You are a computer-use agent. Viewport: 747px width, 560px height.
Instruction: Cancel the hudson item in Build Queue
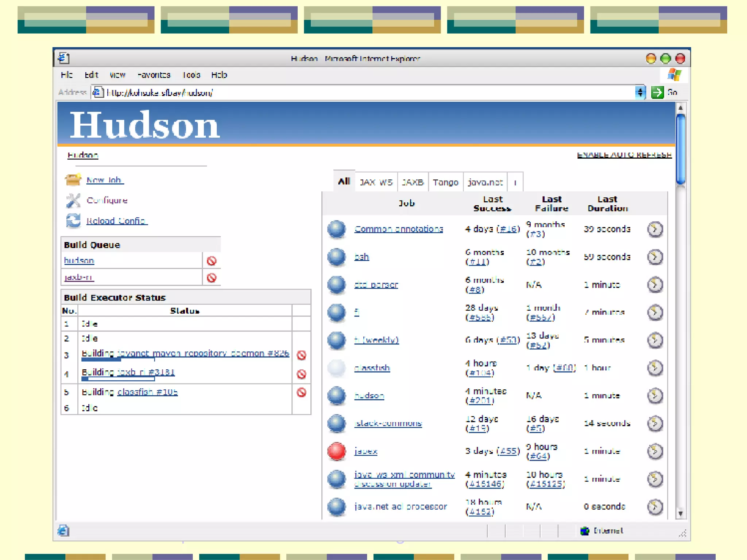pos(212,261)
